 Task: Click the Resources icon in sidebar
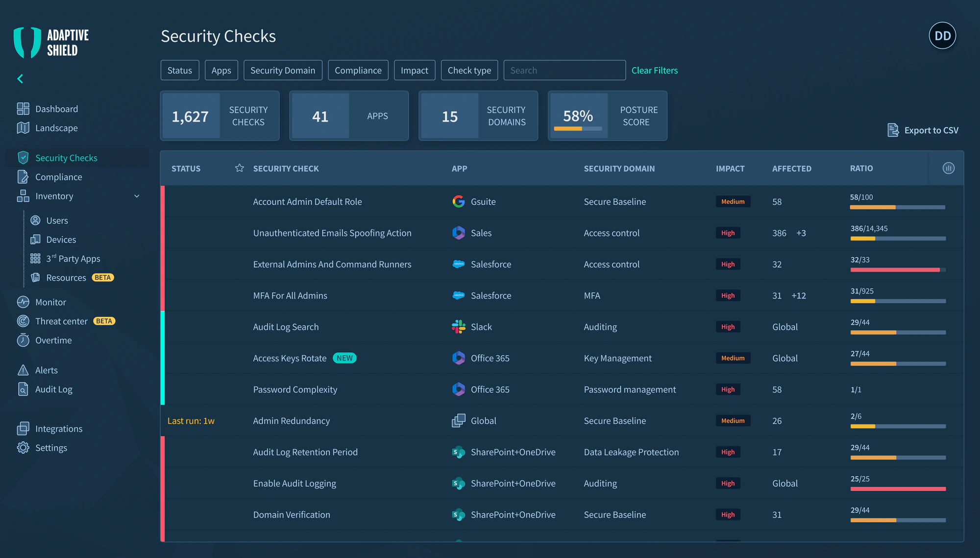point(35,278)
